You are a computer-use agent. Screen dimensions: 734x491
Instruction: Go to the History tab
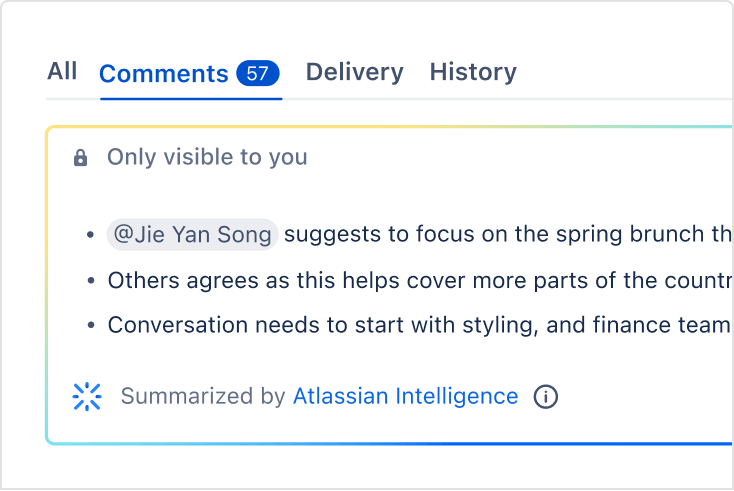click(473, 72)
